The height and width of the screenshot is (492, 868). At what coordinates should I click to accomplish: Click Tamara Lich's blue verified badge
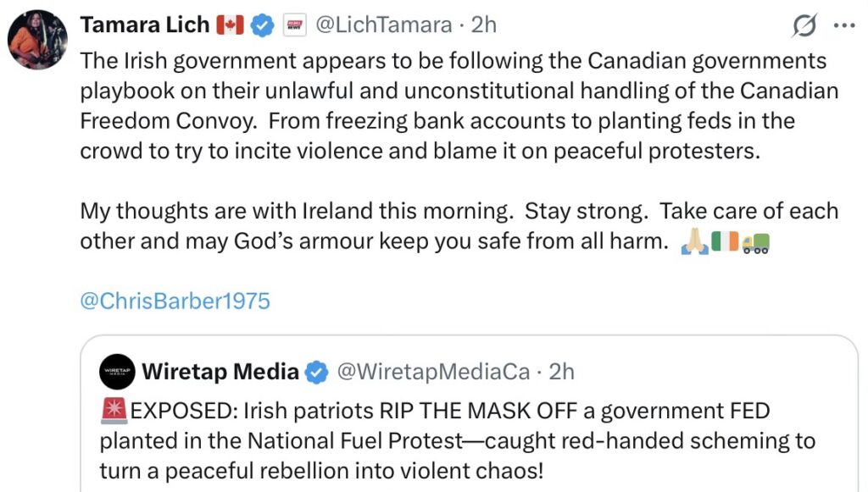pyautogui.click(x=263, y=25)
